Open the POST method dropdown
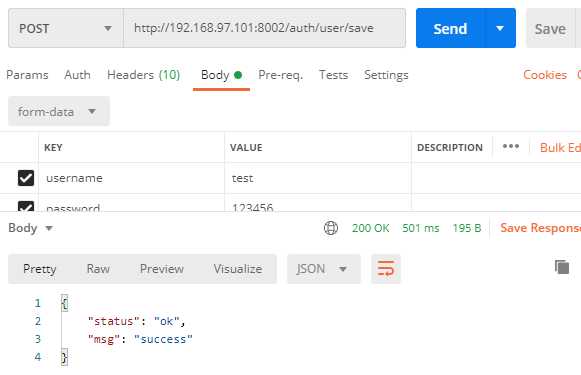The image size is (581, 375). 66,29
